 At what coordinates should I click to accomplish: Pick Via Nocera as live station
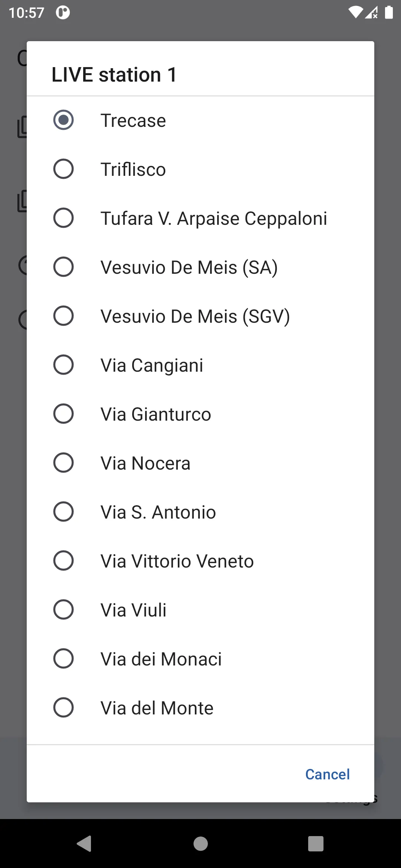click(200, 463)
